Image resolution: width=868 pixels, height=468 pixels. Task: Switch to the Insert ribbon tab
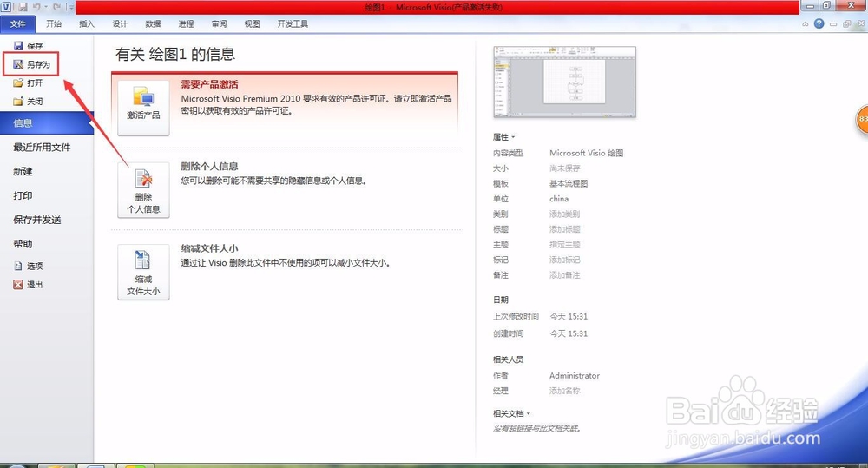click(x=87, y=23)
